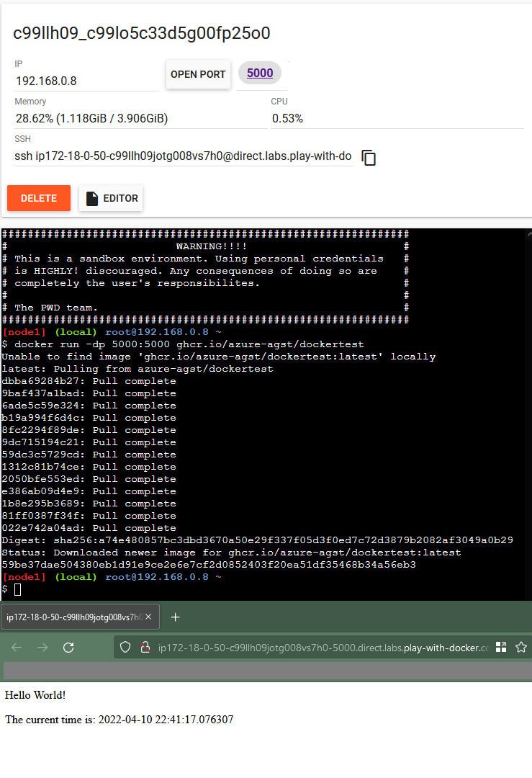
Task: Click the 'dbba69284b27: Pull complete' line
Action: point(89,381)
